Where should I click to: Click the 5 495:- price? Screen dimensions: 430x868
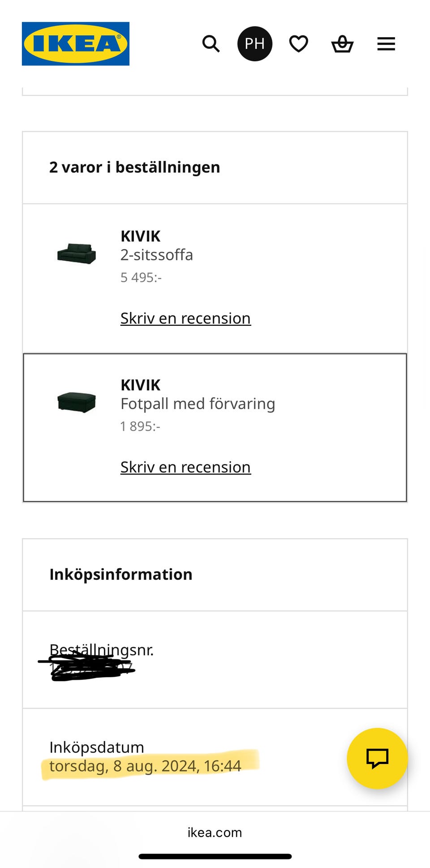141,277
